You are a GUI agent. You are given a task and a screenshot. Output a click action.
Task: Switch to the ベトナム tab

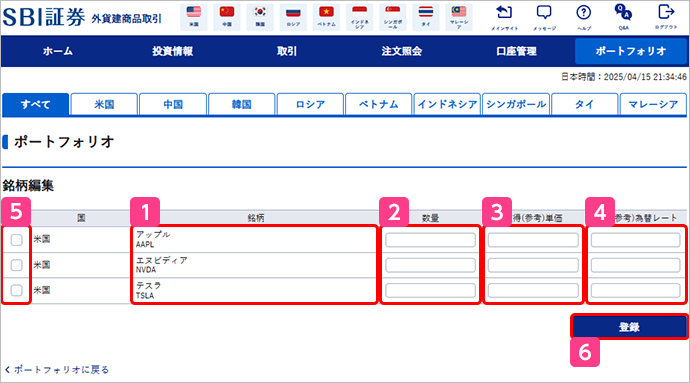(x=379, y=104)
